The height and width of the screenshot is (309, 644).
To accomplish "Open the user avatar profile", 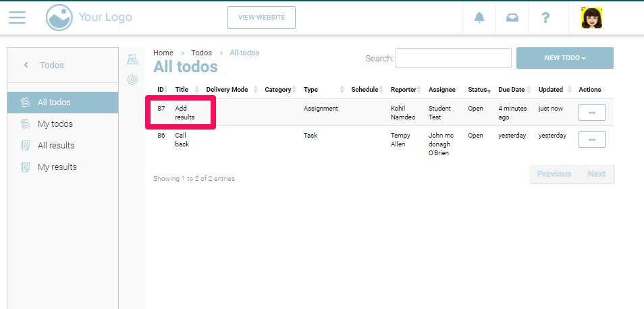I will pos(591,18).
